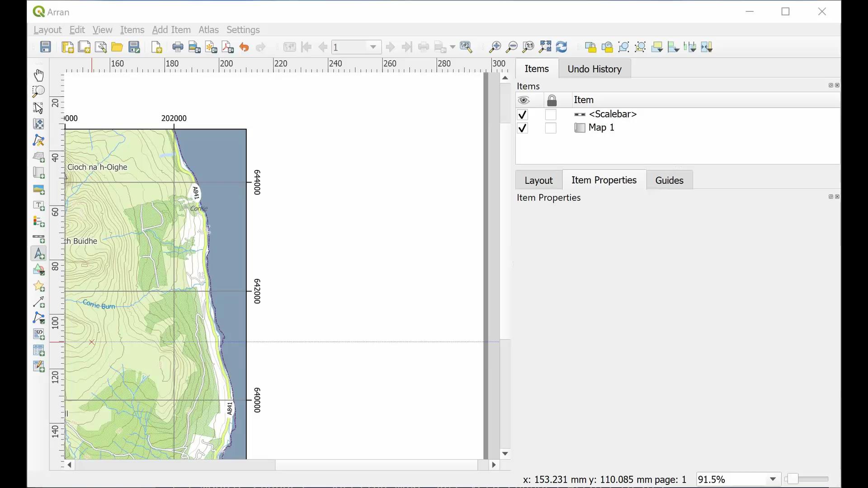
Task: Toggle the lock checkbox for Map 1
Action: tap(551, 128)
